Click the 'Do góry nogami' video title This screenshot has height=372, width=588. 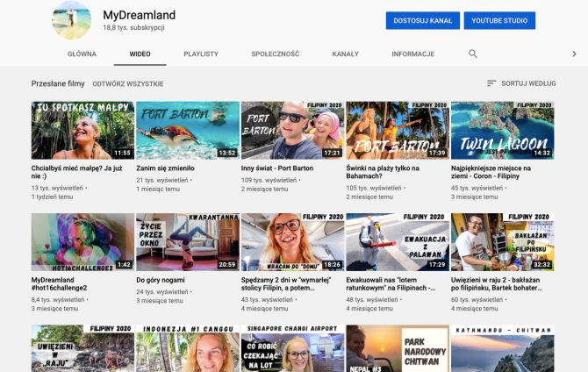161,280
